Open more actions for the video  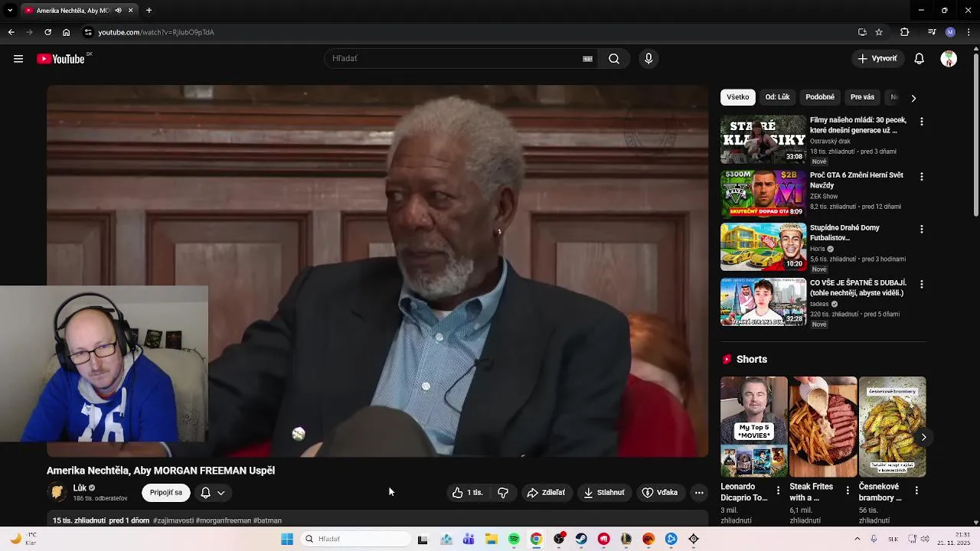pyautogui.click(x=699, y=493)
